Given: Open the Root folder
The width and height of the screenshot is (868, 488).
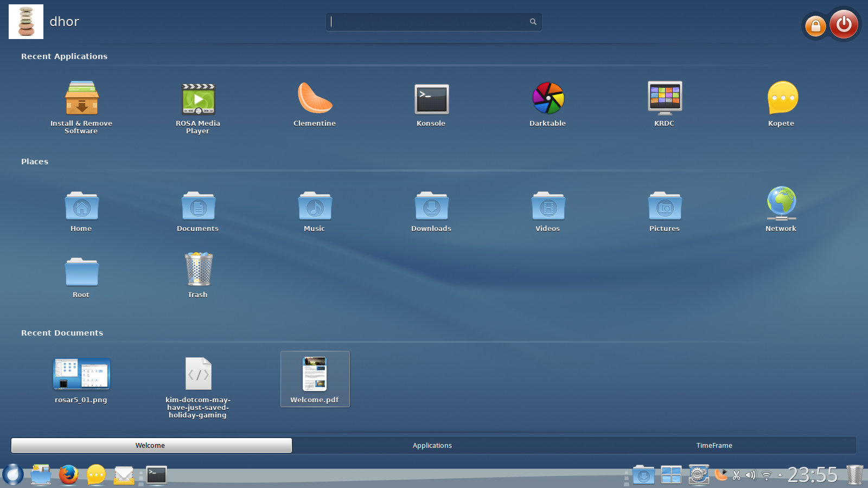Looking at the screenshot, I should [81, 277].
